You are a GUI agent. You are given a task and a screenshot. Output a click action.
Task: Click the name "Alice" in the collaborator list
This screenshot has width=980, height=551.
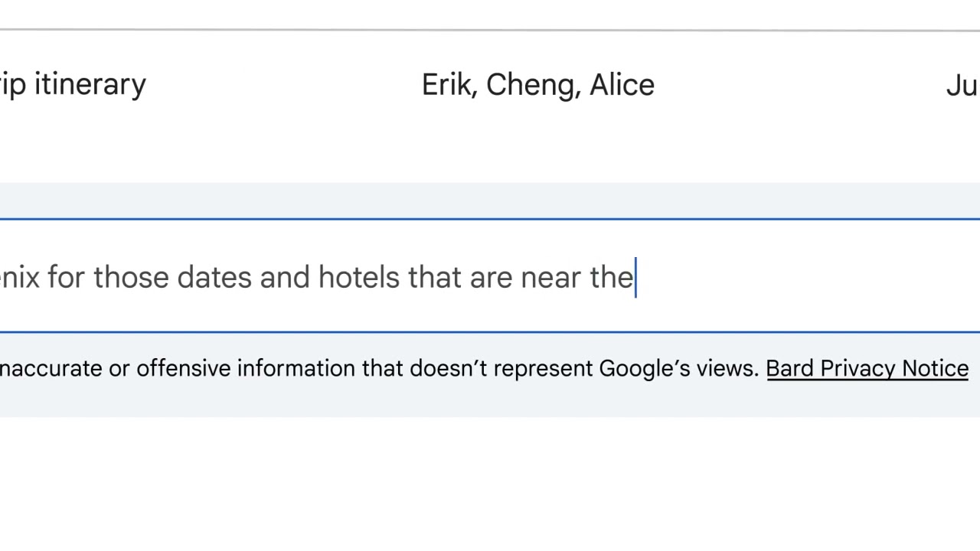tap(622, 84)
